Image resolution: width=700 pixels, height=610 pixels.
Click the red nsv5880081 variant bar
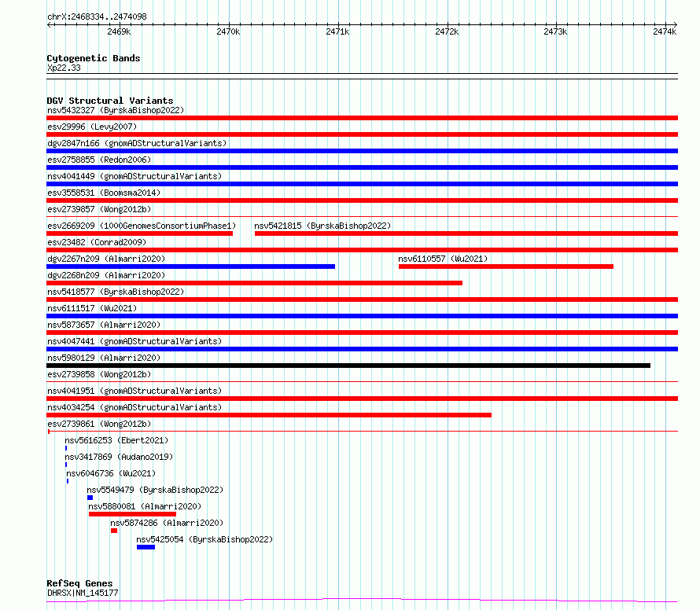132,514
